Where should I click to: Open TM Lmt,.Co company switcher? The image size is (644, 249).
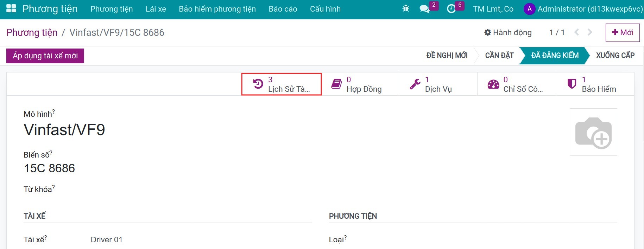[x=493, y=9]
